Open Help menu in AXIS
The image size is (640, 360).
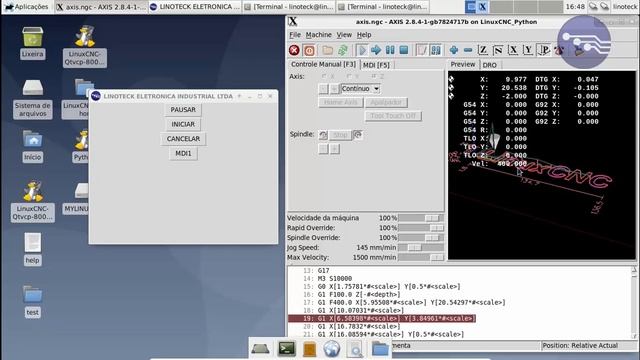[364, 35]
